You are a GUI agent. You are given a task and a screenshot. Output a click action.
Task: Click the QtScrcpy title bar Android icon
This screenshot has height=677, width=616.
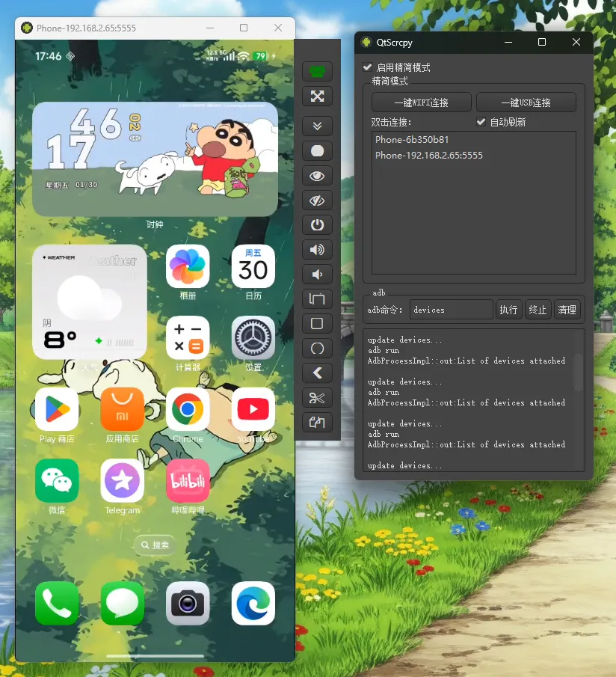click(366, 42)
